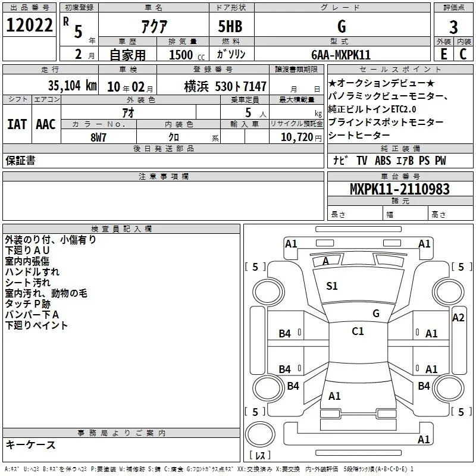
Task: Select the 保証書 entry
Action: point(20,160)
